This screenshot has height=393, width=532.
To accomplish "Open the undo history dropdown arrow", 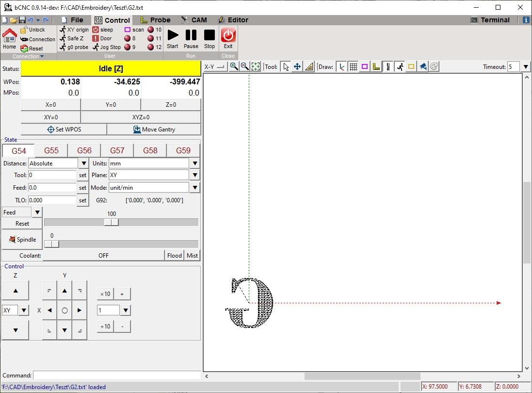I will [38, 20].
